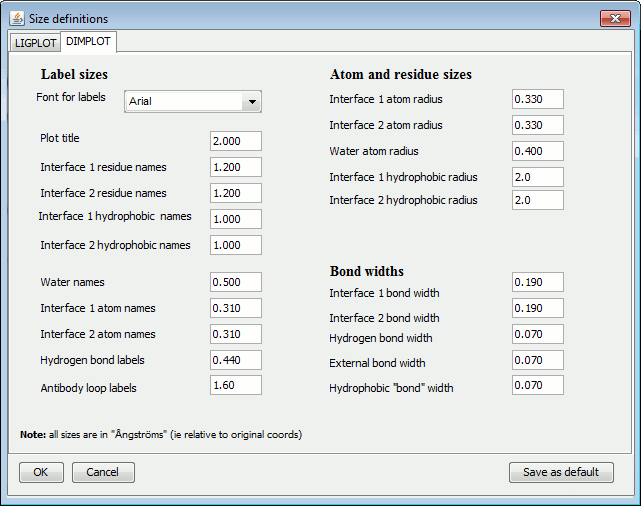Click the Interface 1 bond width field
The height and width of the screenshot is (506, 641).
tap(538, 283)
